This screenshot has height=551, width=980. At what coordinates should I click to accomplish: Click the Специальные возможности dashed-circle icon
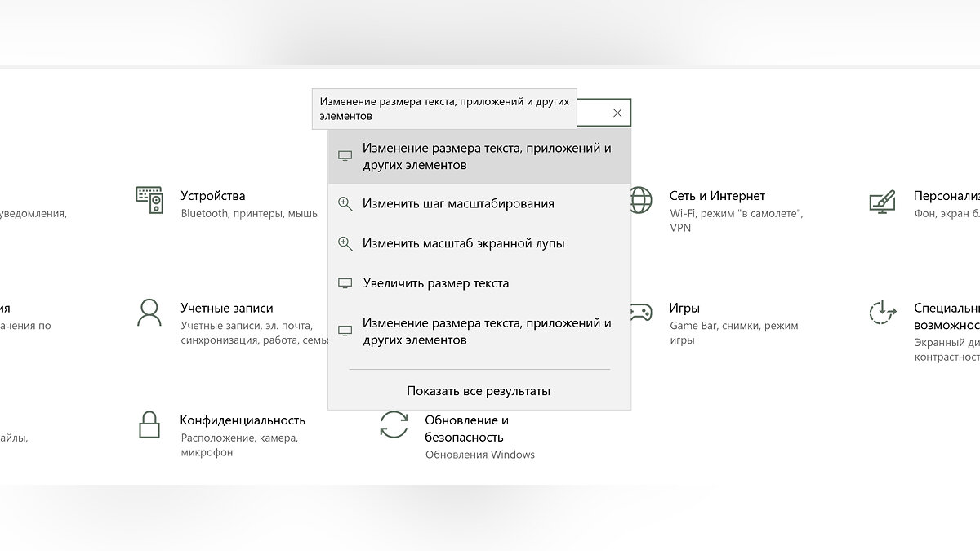[883, 313]
